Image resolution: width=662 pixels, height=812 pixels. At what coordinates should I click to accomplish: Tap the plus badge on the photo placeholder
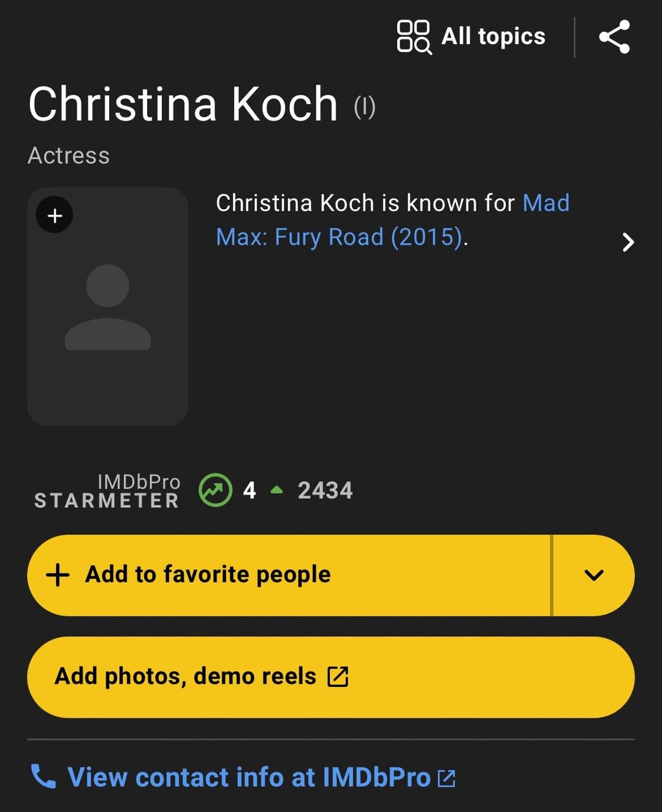(55, 215)
